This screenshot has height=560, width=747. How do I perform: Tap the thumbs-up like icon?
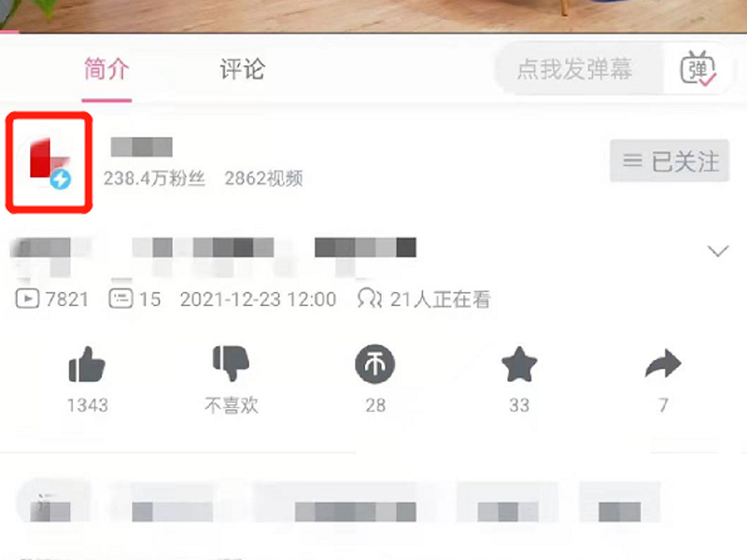tap(87, 364)
